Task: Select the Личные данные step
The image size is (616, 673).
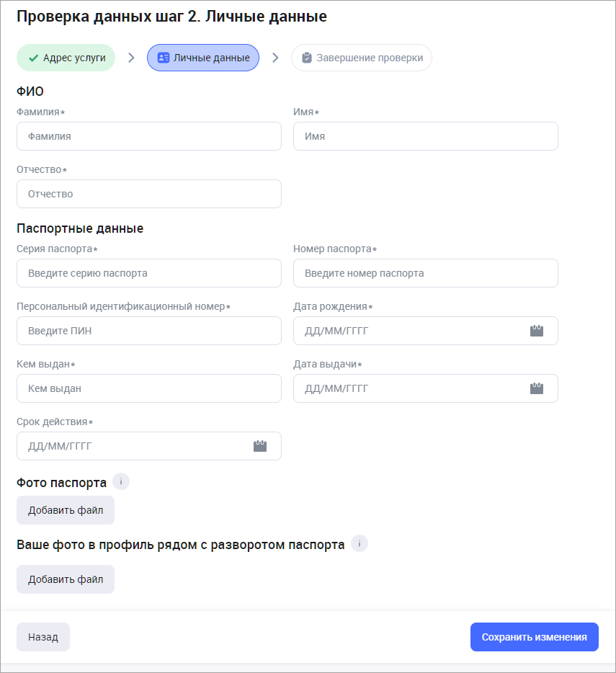Action: pyautogui.click(x=203, y=58)
